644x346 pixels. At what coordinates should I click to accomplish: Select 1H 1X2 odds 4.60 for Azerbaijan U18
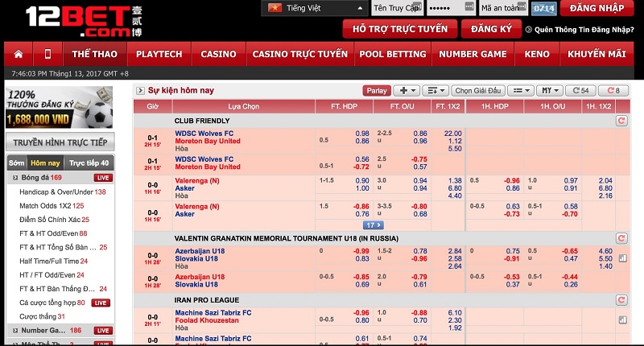point(605,251)
